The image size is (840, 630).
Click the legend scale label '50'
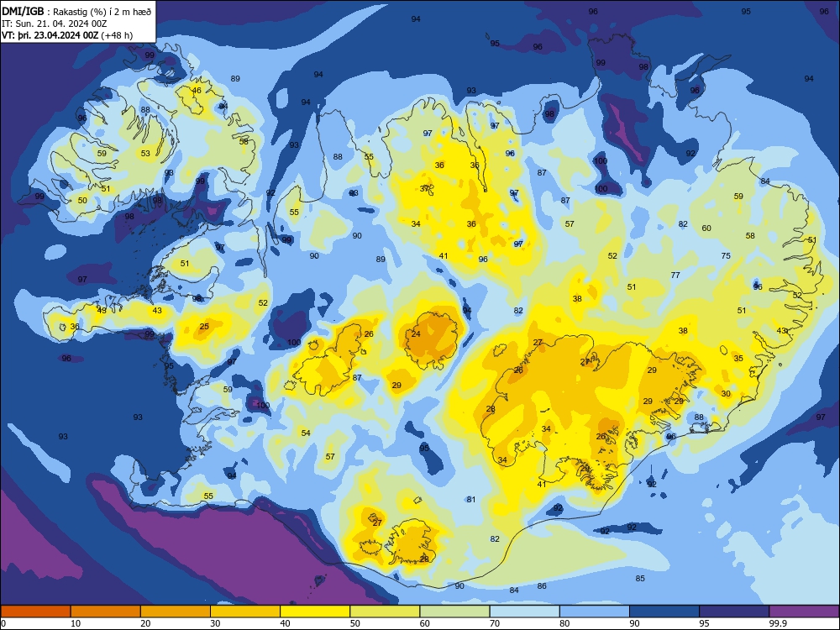click(x=355, y=623)
